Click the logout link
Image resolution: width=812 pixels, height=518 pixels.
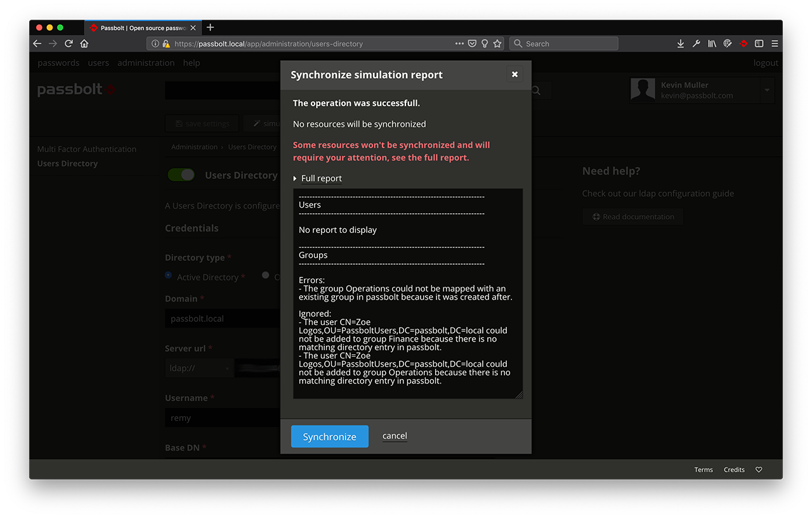click(766, 63)
